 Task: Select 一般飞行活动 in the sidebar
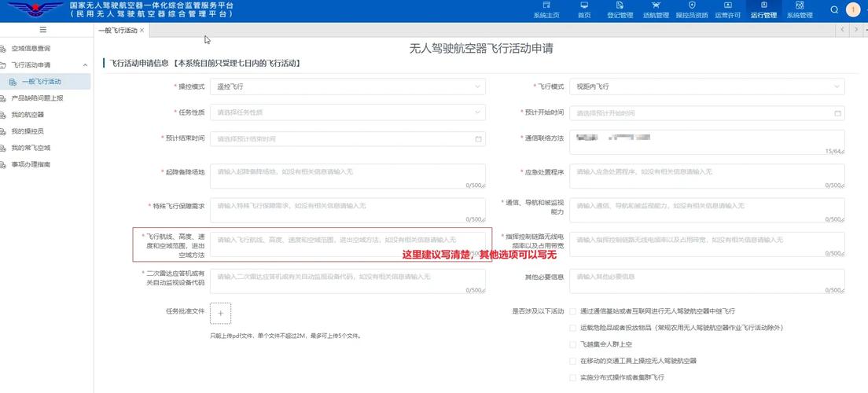(x=46, y=82)
